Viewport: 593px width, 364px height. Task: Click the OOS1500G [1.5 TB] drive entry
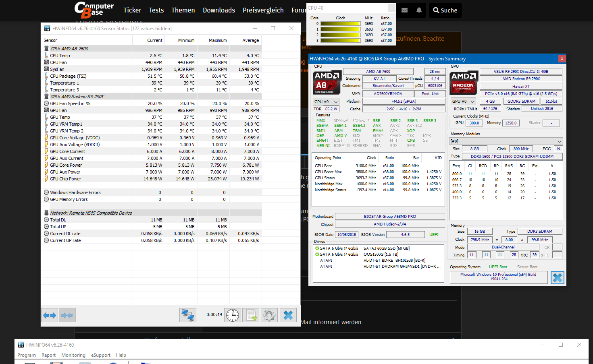click(378, 254)
